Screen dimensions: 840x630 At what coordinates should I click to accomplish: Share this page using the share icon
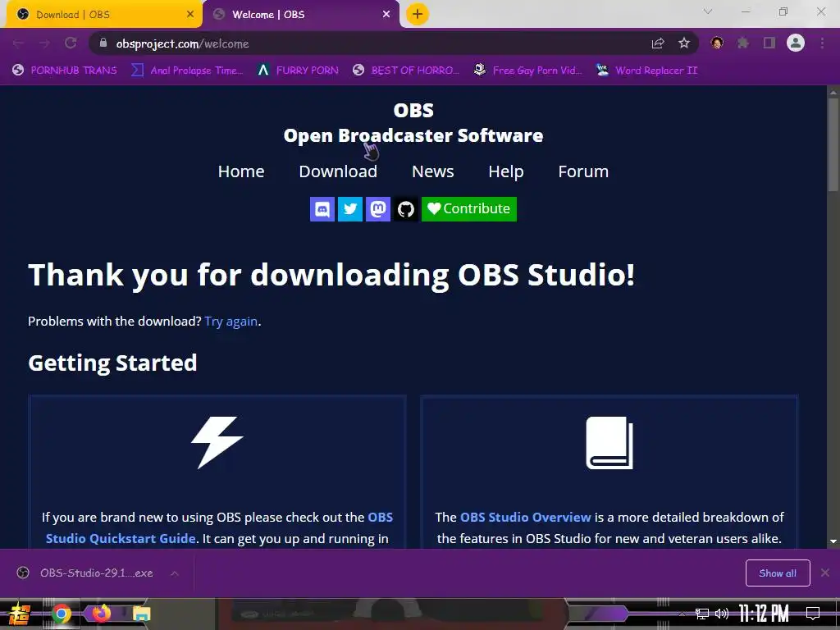pos(658,43)
